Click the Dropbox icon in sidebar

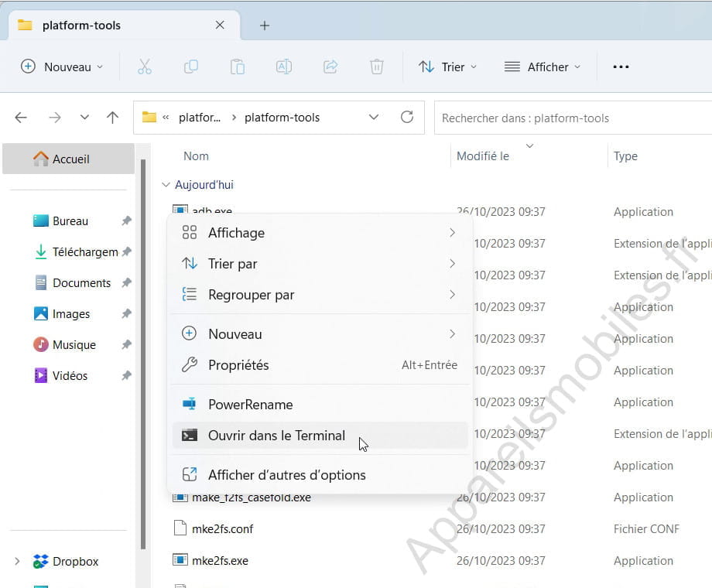[x=41, y=561]
